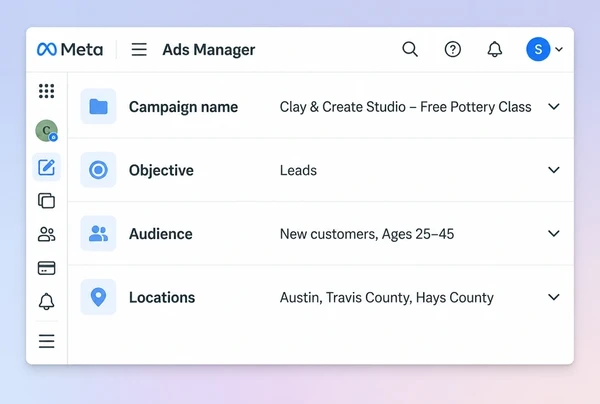The width and height of the screenshot is (600, 404).
Task: Select the 'Leads' objective value
Action: pos(298,170)
